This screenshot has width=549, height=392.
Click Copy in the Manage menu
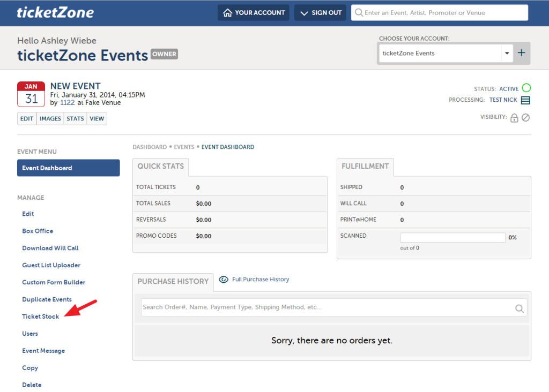click(30, 368)
